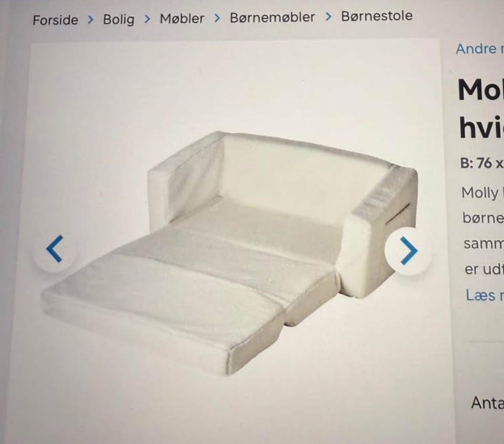The height and width of the screenshot is (444, 504).
Task: Expand description with the 'Læs' link
Action: pos(485,295)
